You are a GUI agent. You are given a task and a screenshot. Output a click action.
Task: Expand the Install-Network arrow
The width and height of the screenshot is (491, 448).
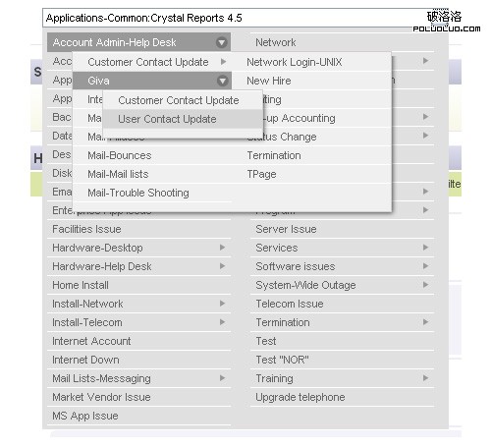(223, 304)
